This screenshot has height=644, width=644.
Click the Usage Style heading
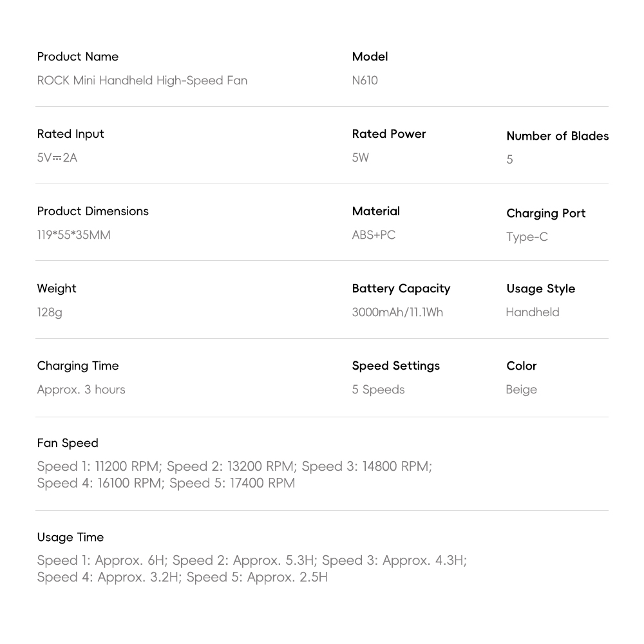540,289
